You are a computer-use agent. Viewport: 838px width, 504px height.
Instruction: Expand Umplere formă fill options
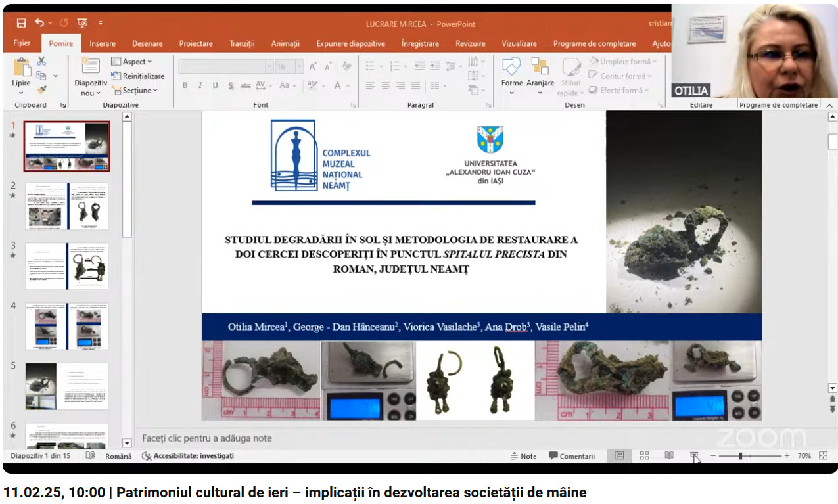click(x=622, y=62)
